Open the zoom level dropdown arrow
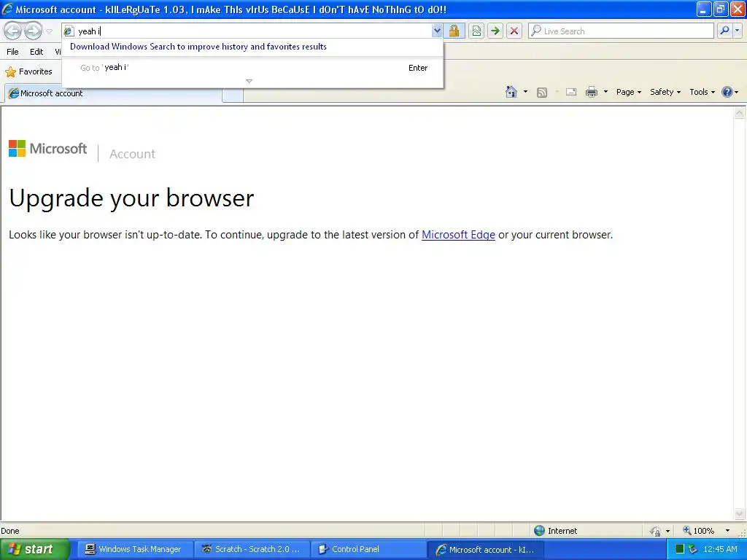Viewport: 747px width, 560px height. (x=727, y=531)
